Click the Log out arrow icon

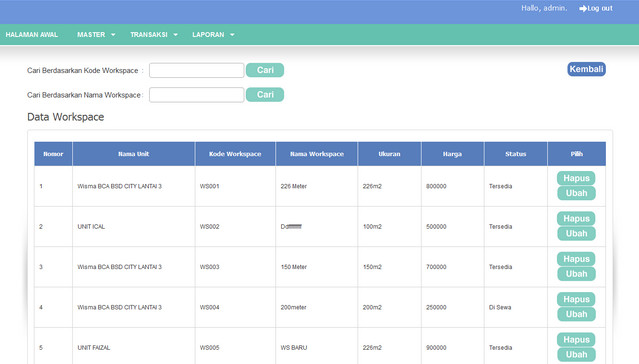pyautogui.click(x=583, y=8)
